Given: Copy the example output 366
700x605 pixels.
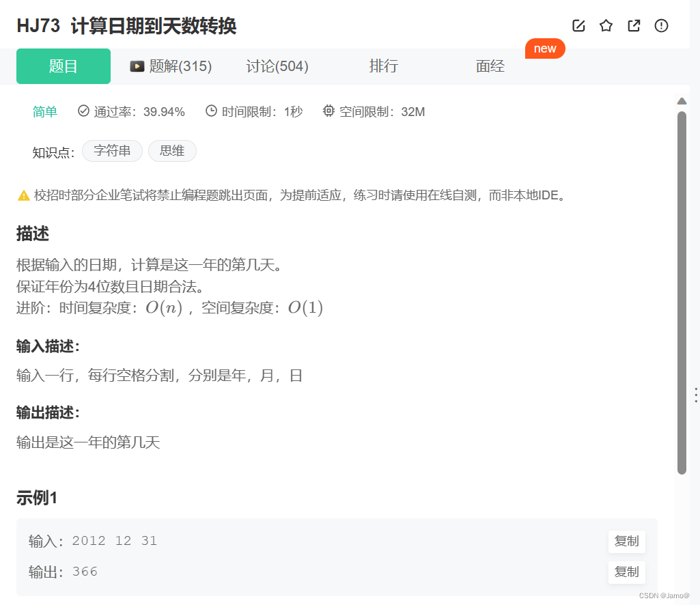Looking at the screenshot, I should pyautogui.click(x=627, y=572).
